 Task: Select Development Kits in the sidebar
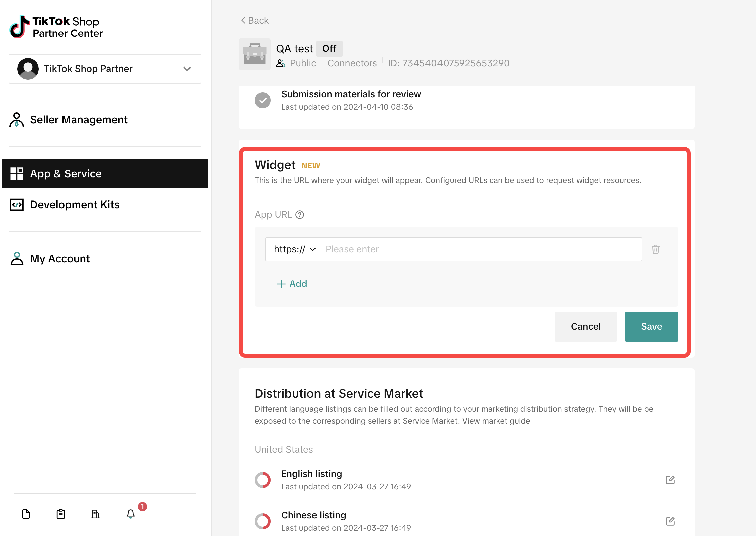[75, 205]
